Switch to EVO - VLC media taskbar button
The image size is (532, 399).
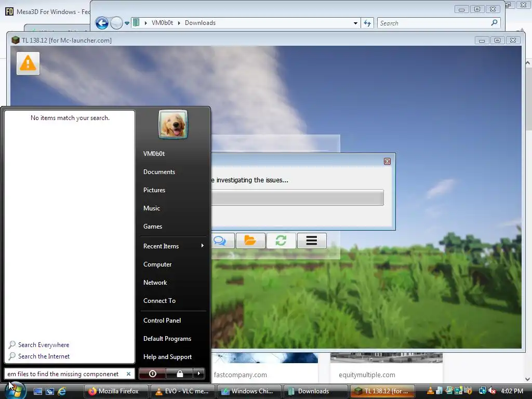pyautogui.click(x=182, y=391)
